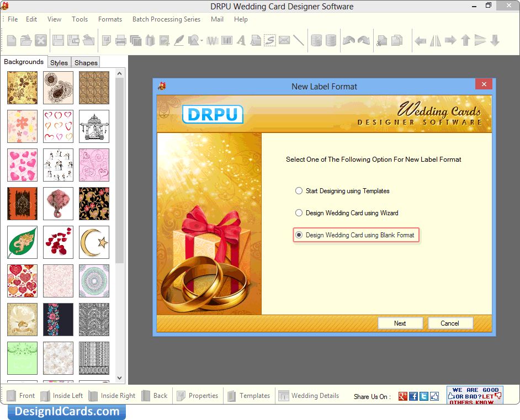Switch to the Styles tab

tap(59, 63)
